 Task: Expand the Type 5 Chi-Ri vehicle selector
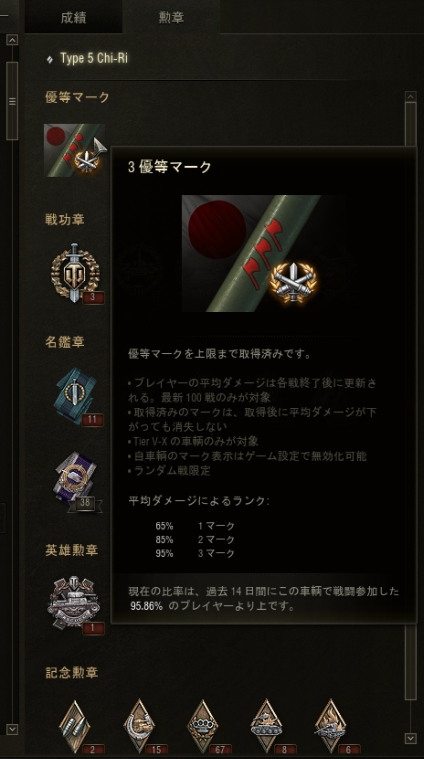(87, 59)
